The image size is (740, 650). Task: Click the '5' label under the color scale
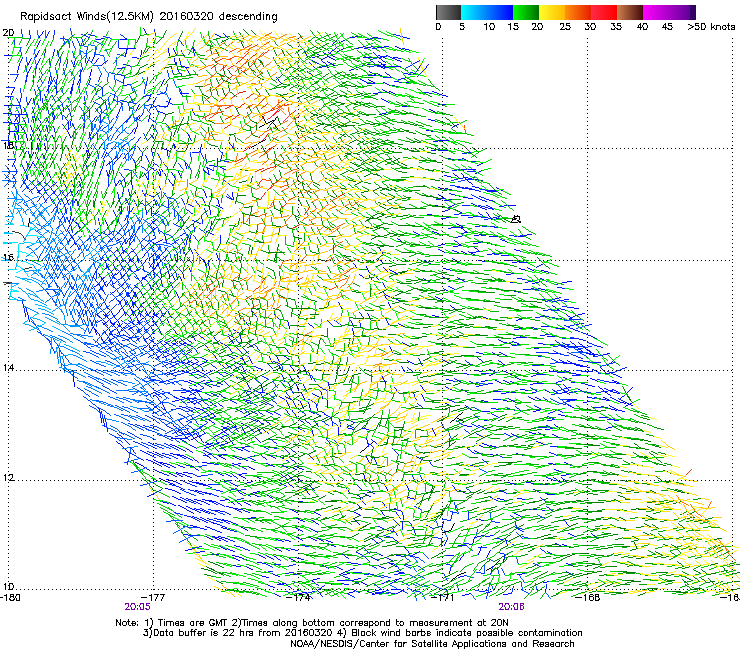coord(462,27)
